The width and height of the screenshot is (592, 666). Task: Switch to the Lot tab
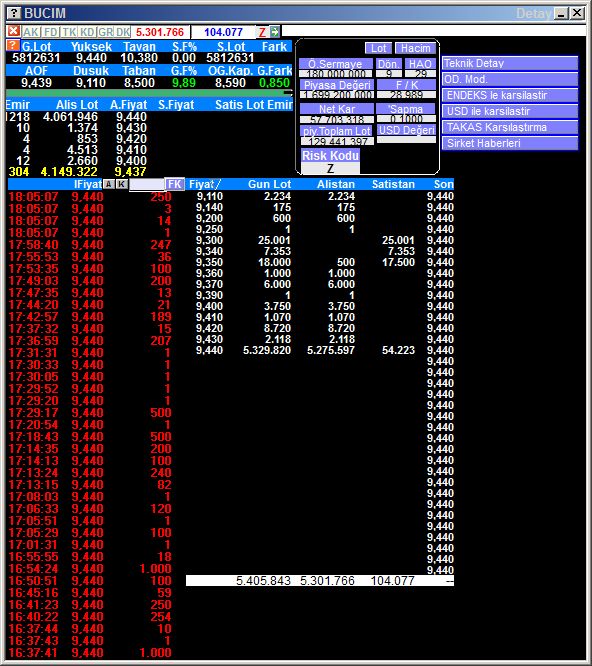(x=378, y=48)
